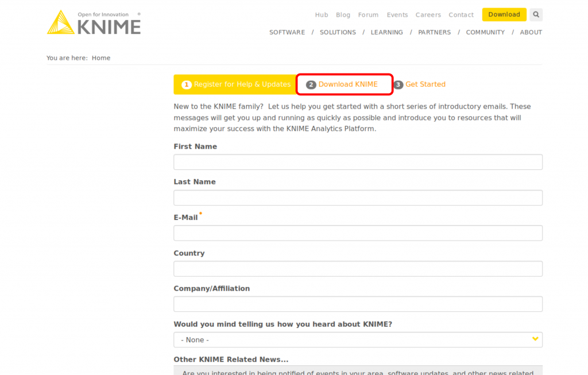The width and height of the screenshot is (588, 375).
Task: Open the search magnifier icon
Action: pos(536,14)
